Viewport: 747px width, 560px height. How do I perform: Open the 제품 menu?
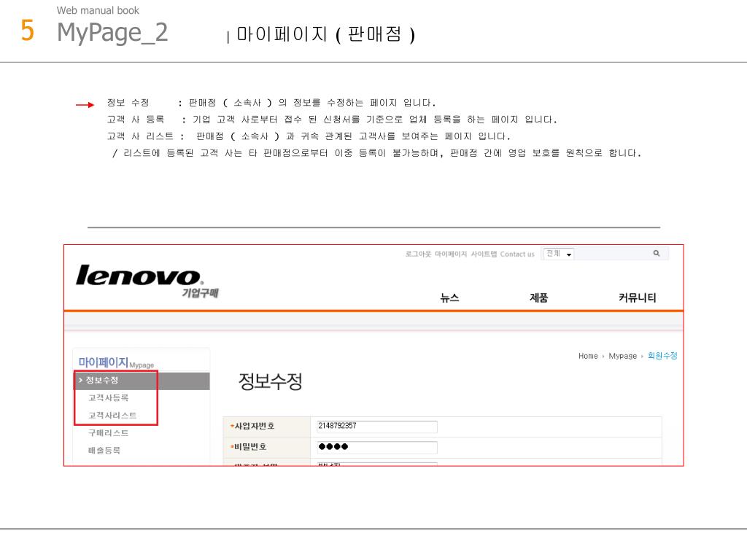(539, 297)
